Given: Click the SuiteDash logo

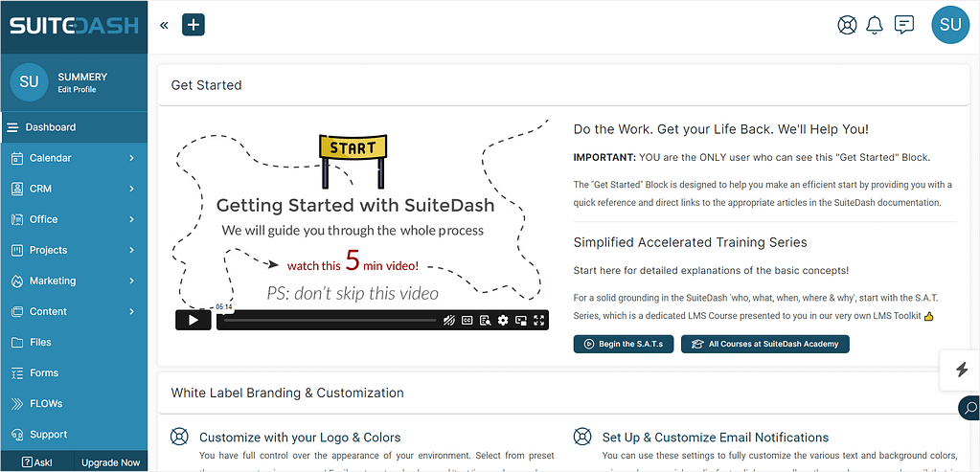Looking at the screenshot, I should click(x=74, y=26).
